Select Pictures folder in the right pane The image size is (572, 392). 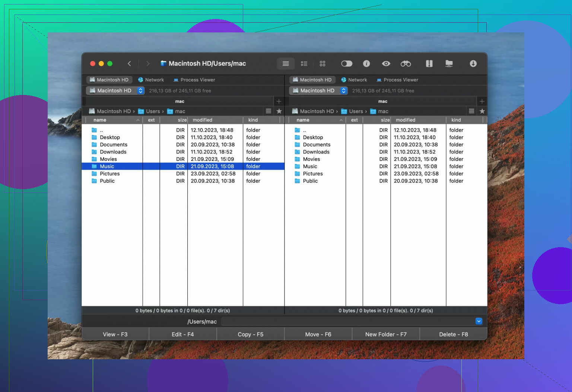coord(313,174)
